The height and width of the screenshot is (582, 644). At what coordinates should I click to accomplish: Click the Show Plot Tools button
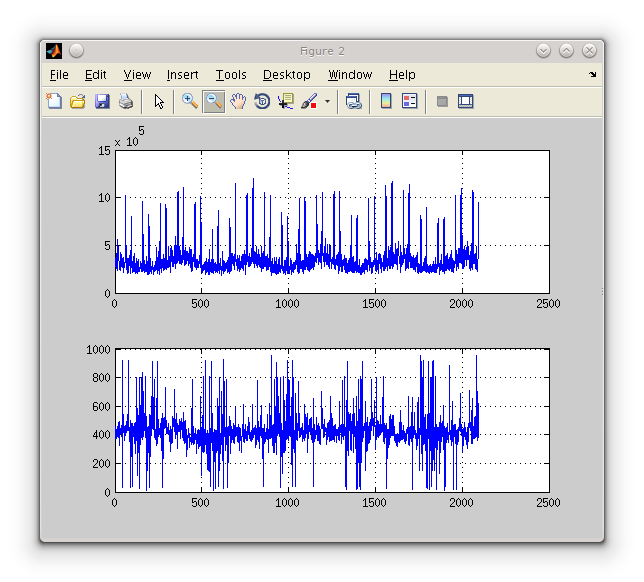click(x=465, y=101)
